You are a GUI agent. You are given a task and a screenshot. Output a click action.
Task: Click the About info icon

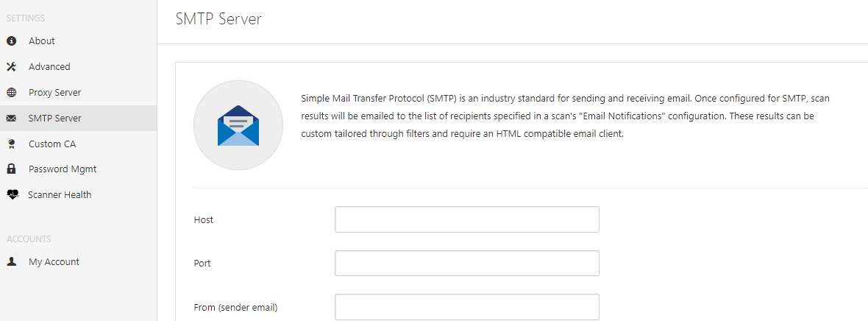tap(12, 41)
